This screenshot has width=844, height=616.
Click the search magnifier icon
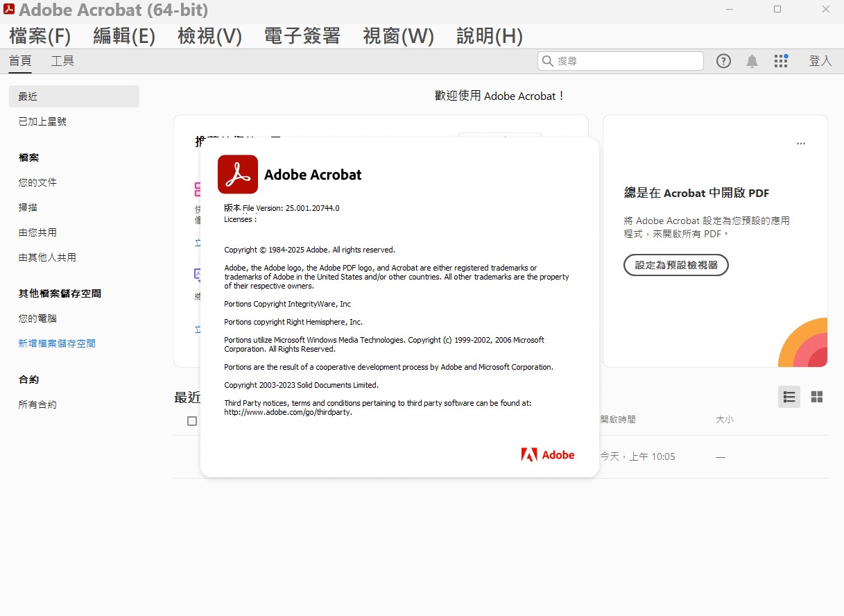tap(548, 61)
